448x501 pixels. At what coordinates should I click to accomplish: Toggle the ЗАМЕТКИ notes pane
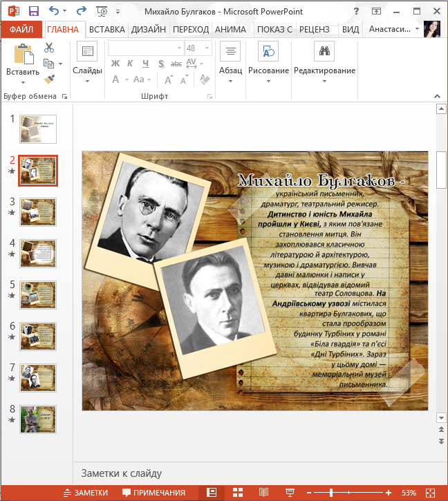[85, 493]
